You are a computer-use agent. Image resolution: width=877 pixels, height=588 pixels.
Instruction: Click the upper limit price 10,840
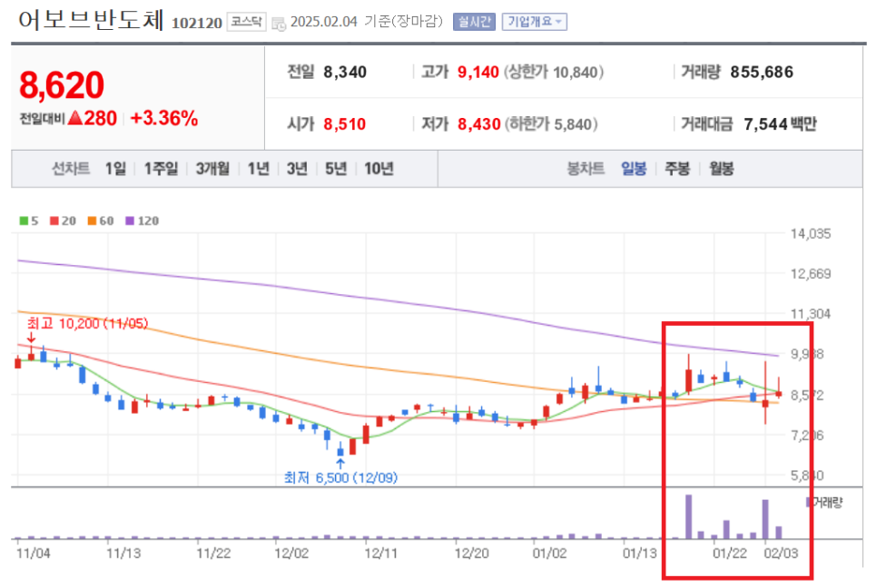click(x=576, y=72)
